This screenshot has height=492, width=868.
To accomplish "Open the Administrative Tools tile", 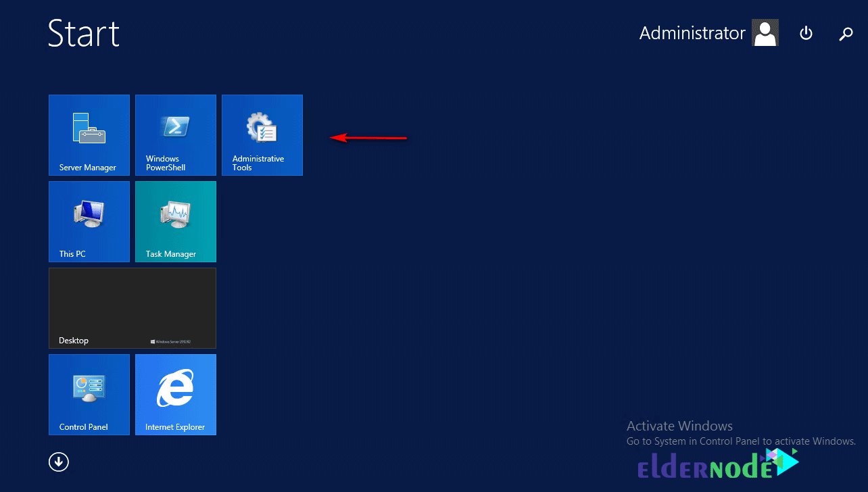I will [x=262, y=135].
